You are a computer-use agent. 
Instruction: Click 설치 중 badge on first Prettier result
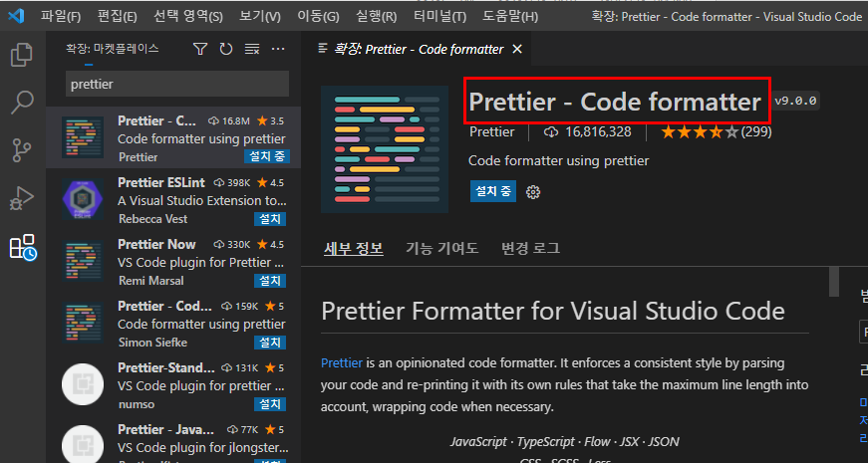[267, 157]
